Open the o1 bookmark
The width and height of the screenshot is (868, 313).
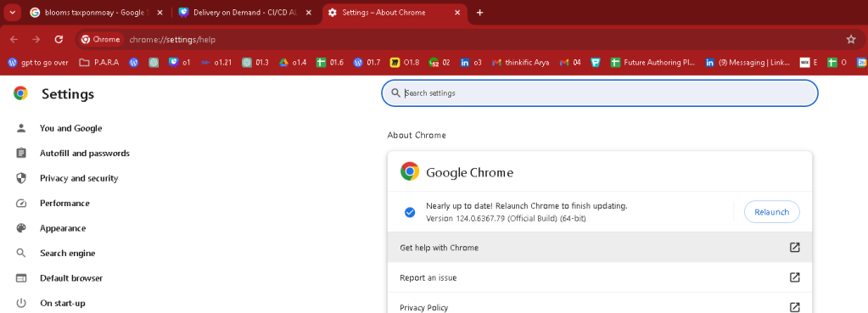179,63
